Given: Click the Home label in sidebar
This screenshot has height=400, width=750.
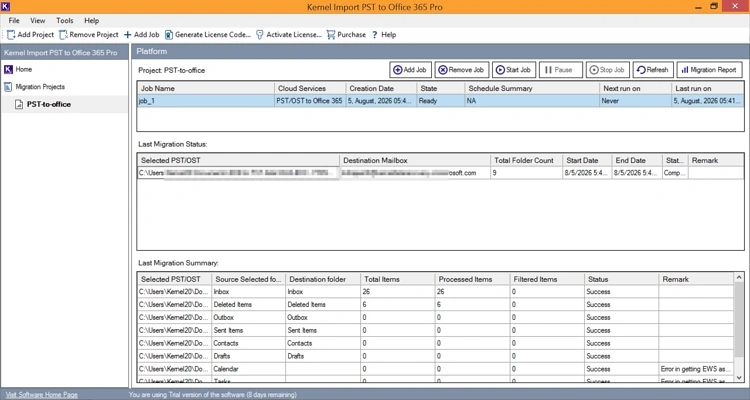Looking at the screenshot, I should click(x=23, y=69).
